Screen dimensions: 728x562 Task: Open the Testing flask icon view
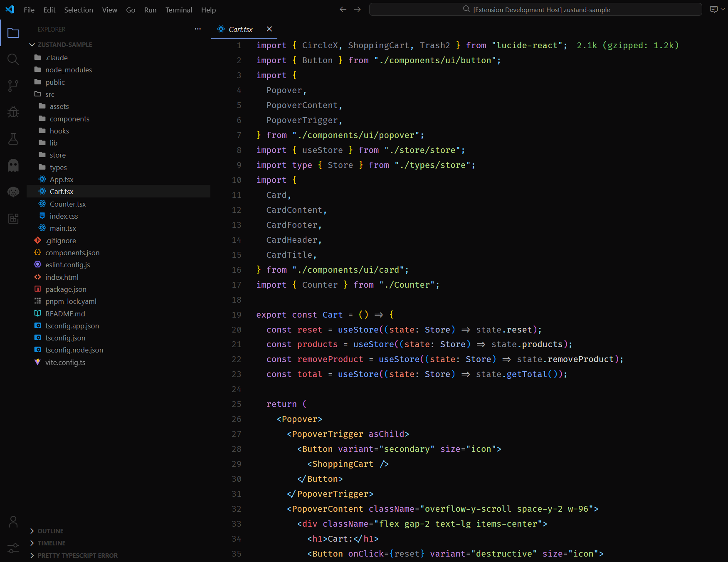click(x=13, y=139)
